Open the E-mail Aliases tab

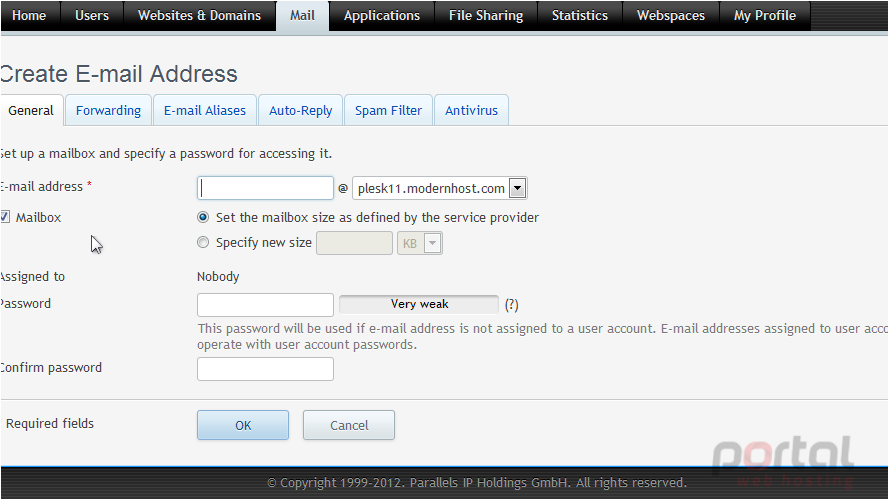[205, 111]
